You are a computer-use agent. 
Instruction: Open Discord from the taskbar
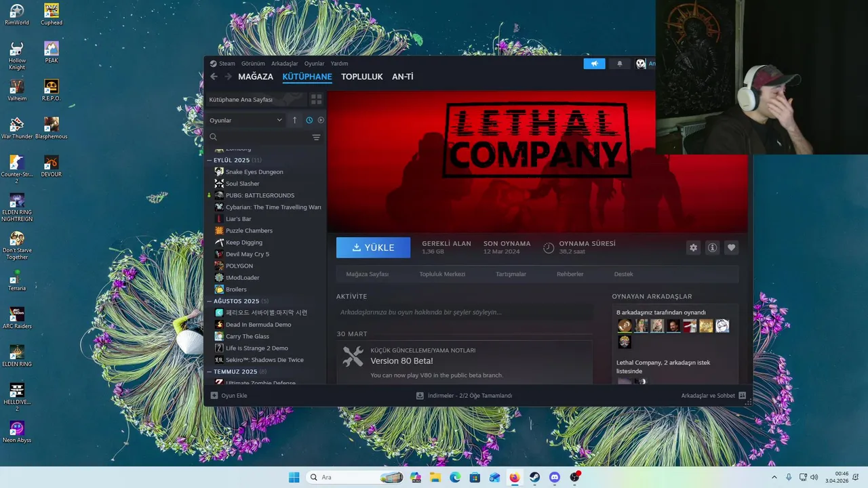(555, 477)
